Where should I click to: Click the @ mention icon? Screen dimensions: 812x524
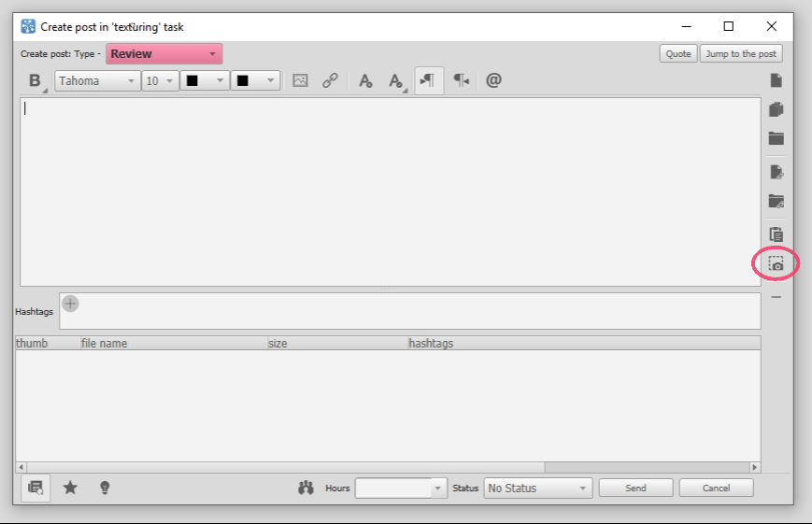493,80
